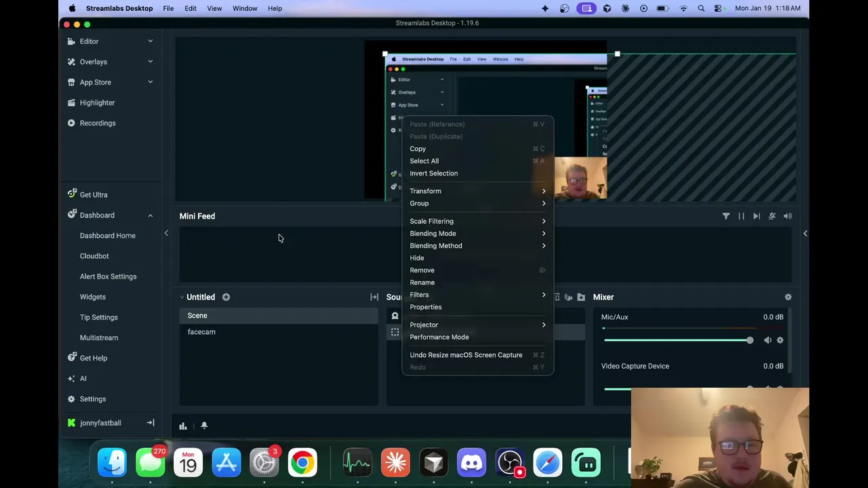Open the Overlays library
Screen dimensions: 868x488
pos(93,62)
